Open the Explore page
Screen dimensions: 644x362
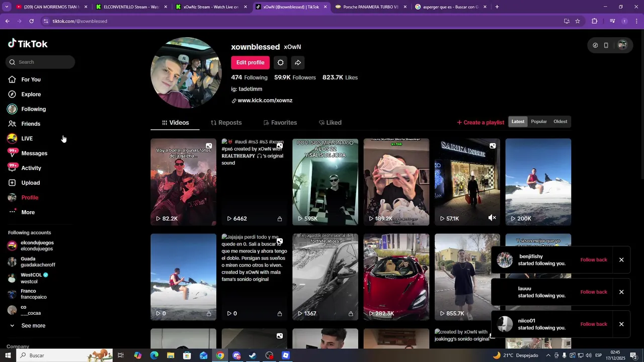[x=31, y=95]
